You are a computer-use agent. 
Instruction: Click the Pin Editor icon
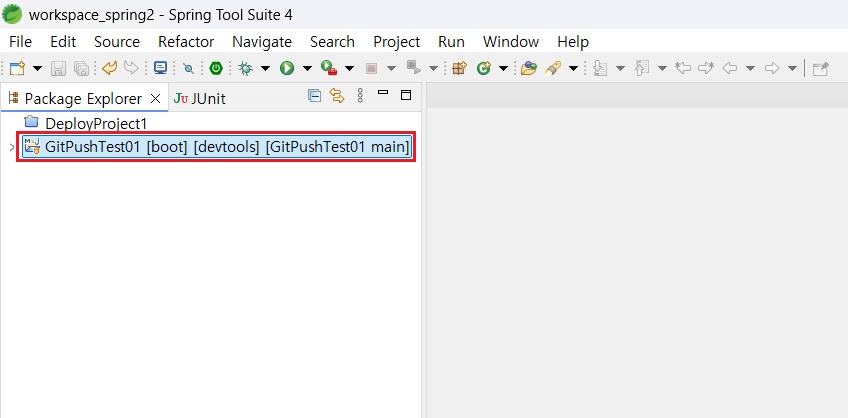pyautogui.click(x=821, y=69)
